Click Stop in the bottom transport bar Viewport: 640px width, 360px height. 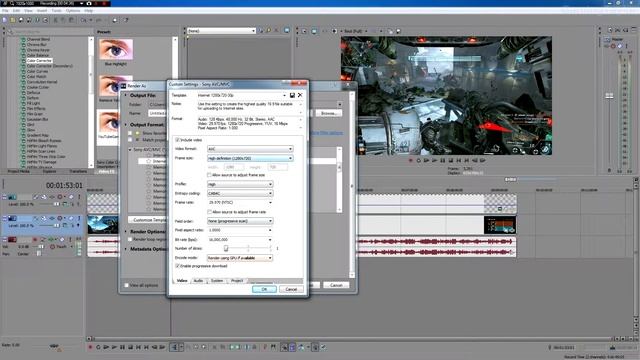[130, 347]
